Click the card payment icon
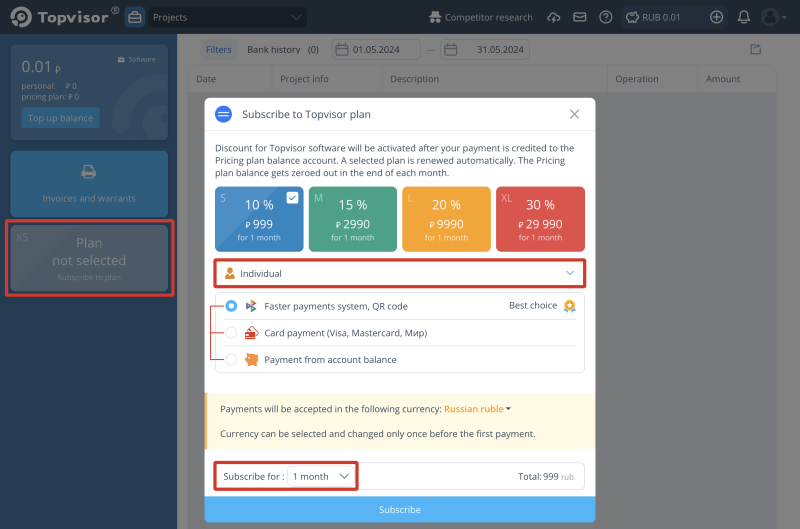800x529 pixels. pyautogui.click(x=251, y=333)
